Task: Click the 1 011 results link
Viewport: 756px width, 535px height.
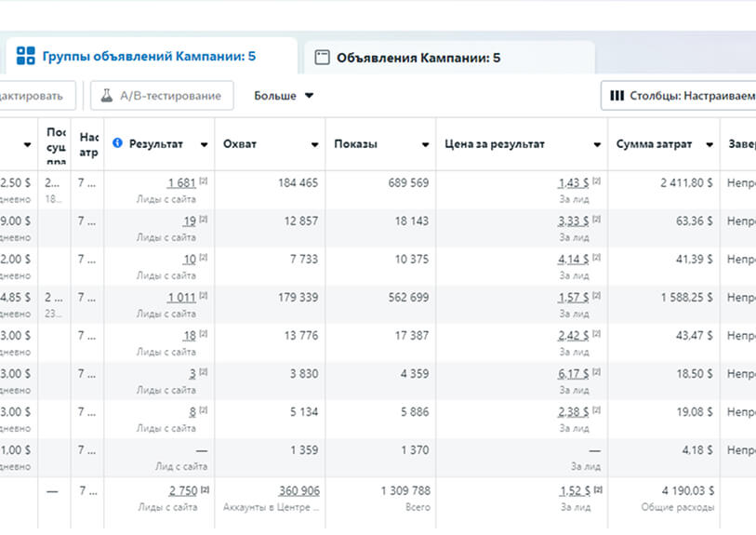Action: coord(181,298)
